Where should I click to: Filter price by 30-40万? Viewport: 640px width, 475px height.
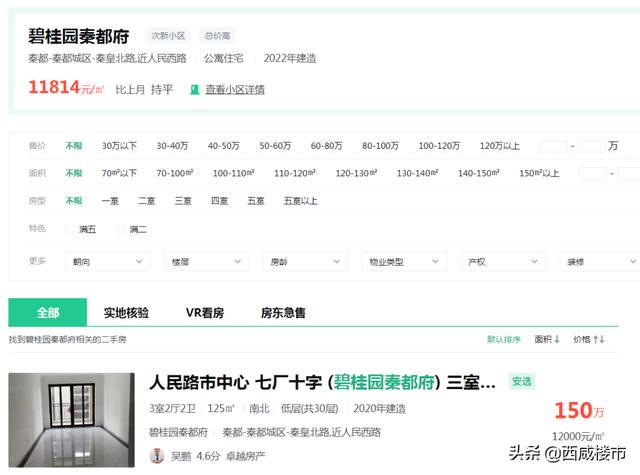point(172,146)
